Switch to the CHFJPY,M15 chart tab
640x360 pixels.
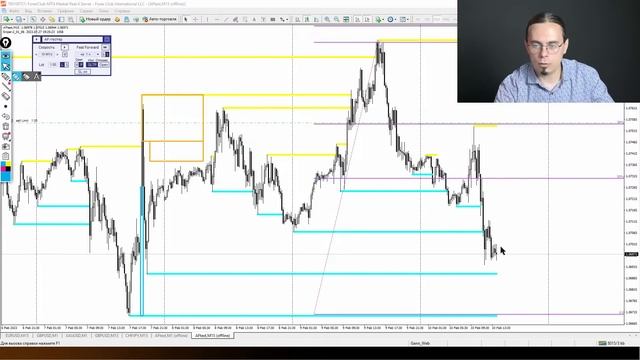click(x=136, y=336)
